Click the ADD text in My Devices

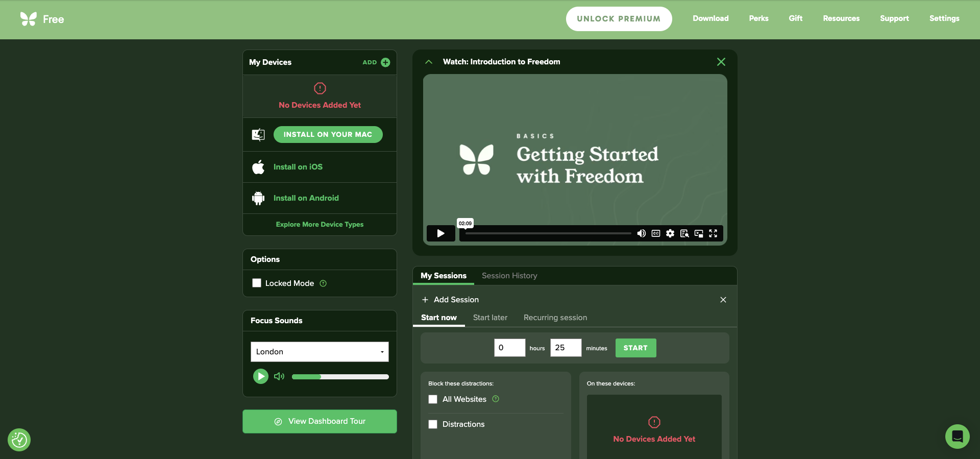tap(370, 62)
